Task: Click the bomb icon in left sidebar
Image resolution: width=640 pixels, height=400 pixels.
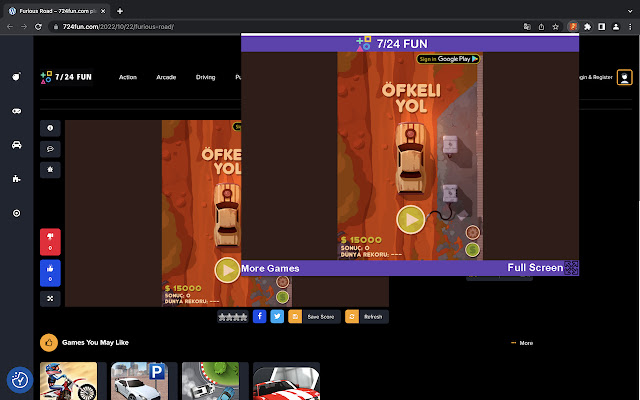Action: point(16,77)
